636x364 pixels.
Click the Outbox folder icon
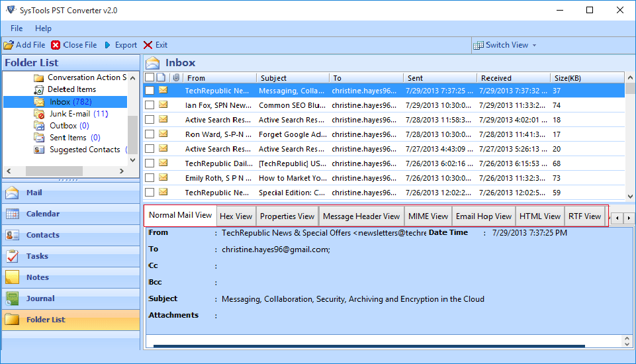[x=39, y=126]
